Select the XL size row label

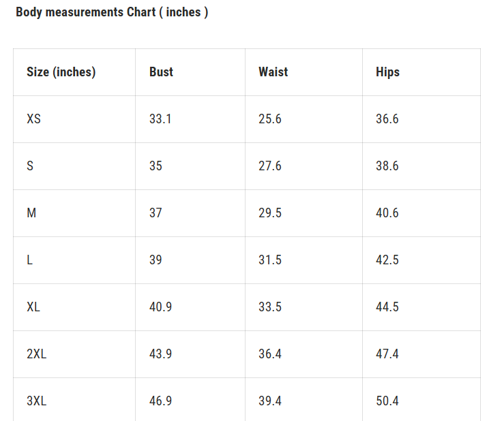(33, 307)
